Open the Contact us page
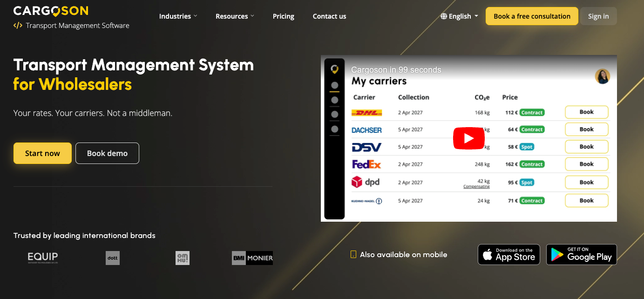The image size is (644, 299). click(330, 16)
